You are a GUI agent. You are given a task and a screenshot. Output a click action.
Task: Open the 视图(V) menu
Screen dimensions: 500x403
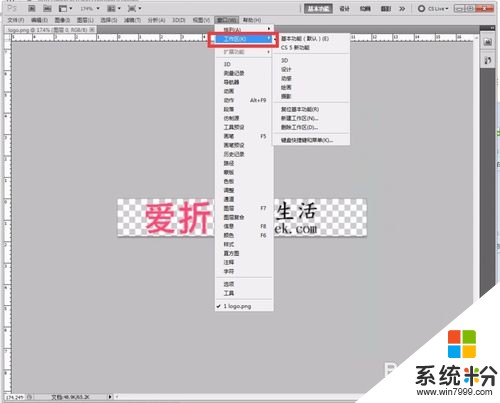(201, 20)
